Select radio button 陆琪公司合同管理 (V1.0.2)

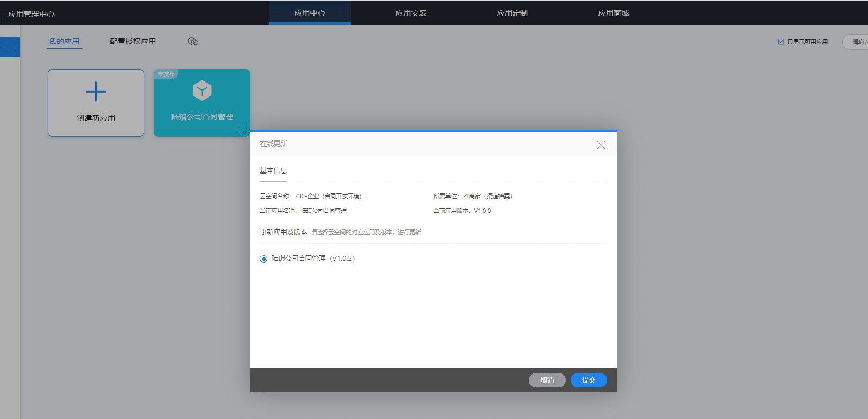tap(264, 259)
